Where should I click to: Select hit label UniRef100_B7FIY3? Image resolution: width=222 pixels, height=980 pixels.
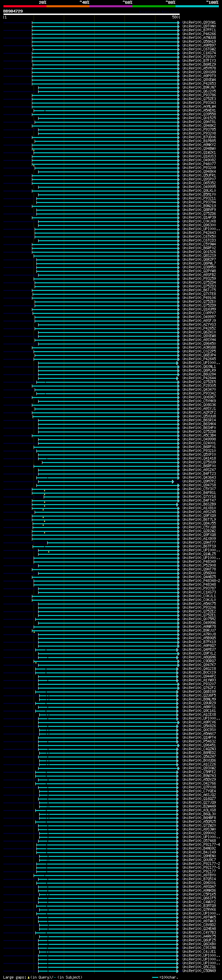tap(199, 60)
